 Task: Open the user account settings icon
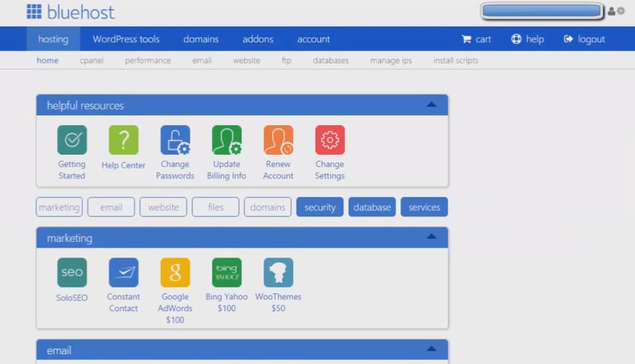click(x=616, y=11)
